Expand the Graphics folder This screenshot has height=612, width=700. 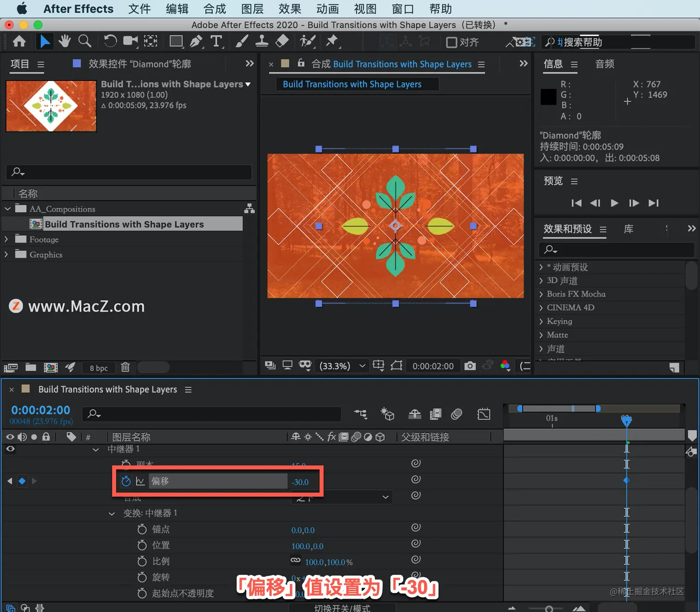pos(6,255)
